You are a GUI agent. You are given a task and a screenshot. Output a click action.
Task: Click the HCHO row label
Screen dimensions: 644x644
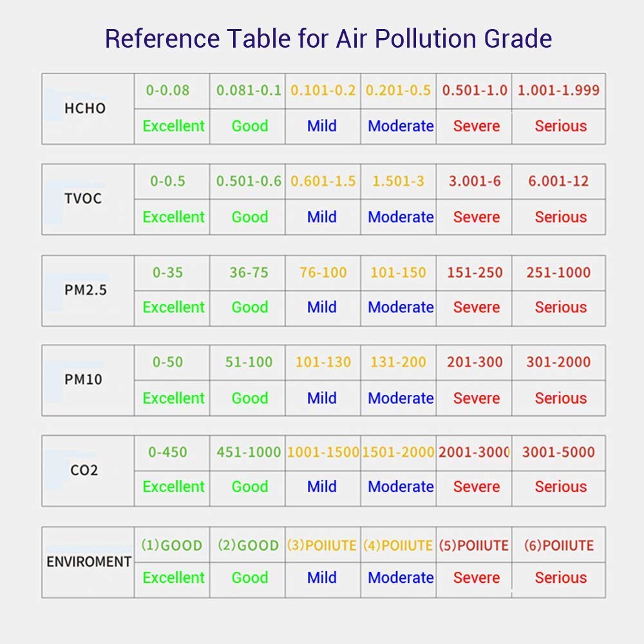(x=84, y=108)
